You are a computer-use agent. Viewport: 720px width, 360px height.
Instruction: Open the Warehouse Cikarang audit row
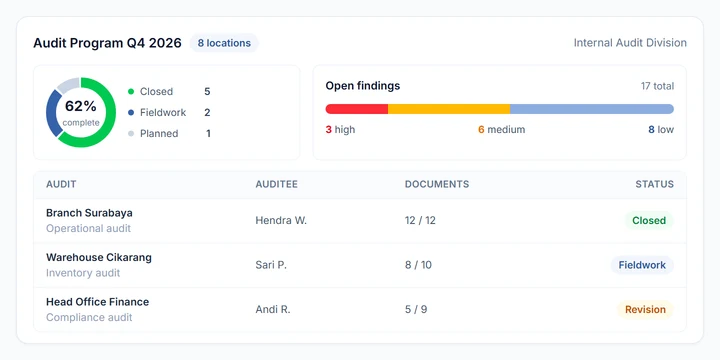[360, 265]
